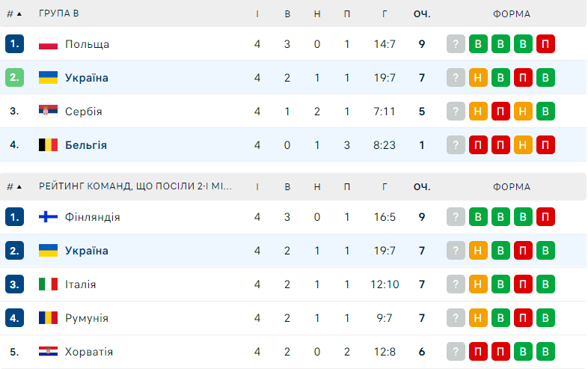Click Г goals header in second-place ranking table
588x369 pixels.
click(385, 187)
